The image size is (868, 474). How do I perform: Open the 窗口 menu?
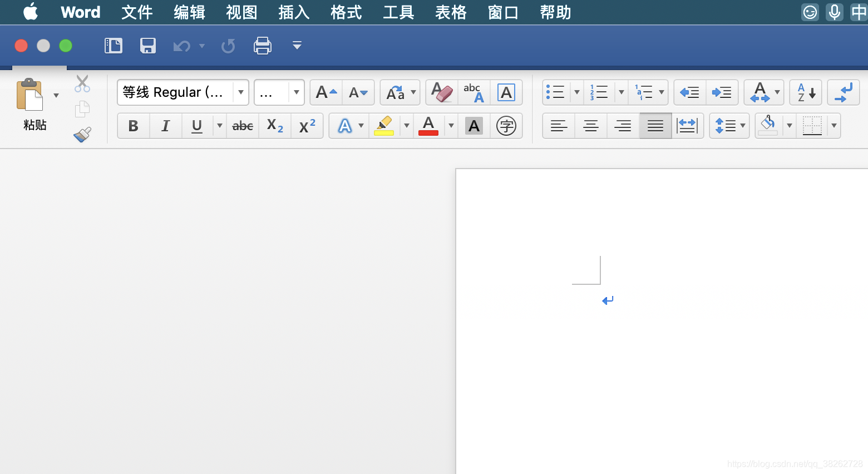pyautogui.click(x=503, y=12)
